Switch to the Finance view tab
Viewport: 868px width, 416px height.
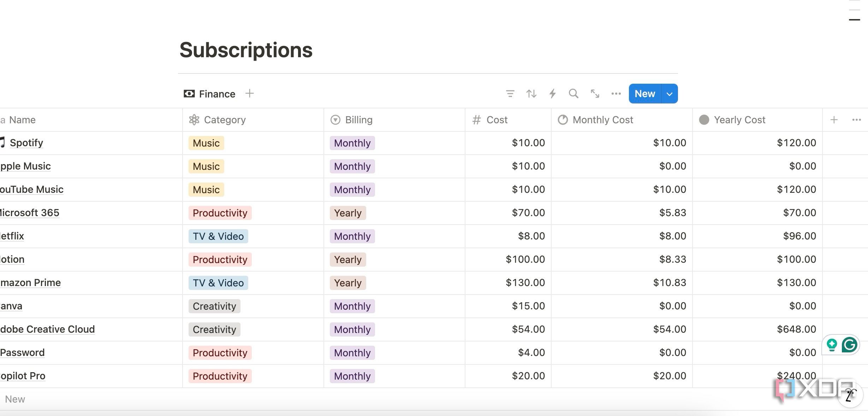pyautogui.click(x=216, y=94)
